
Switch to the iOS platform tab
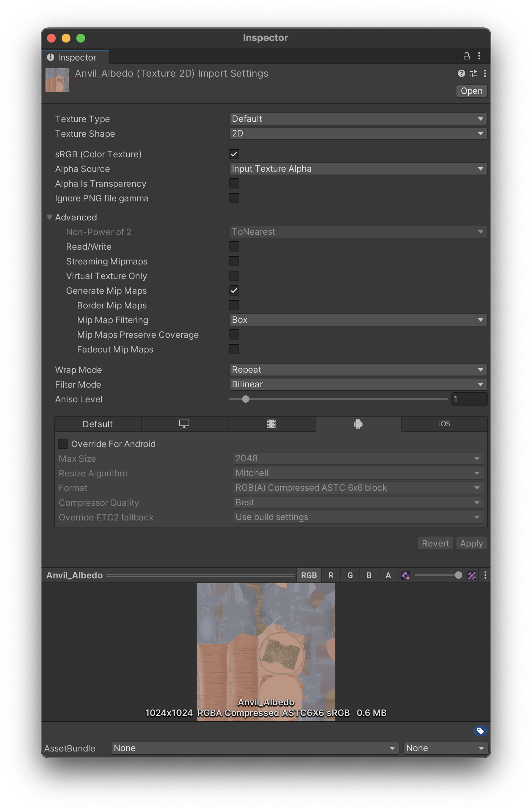[x=444, y=424]
